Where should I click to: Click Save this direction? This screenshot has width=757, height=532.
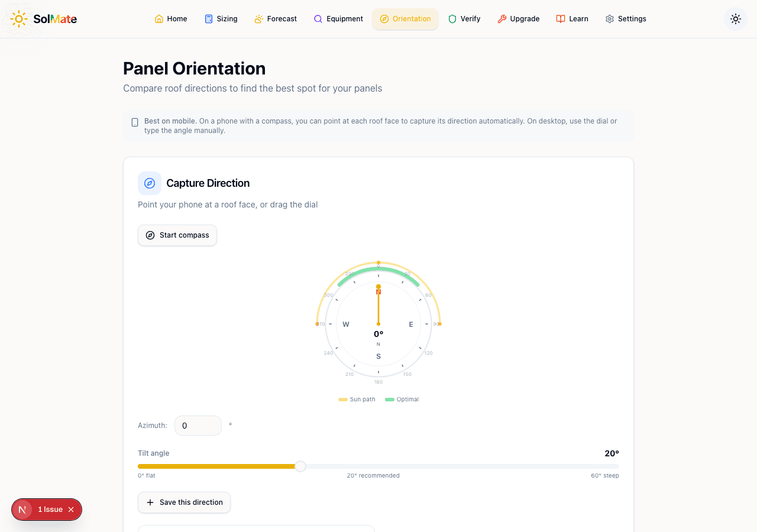184,502
